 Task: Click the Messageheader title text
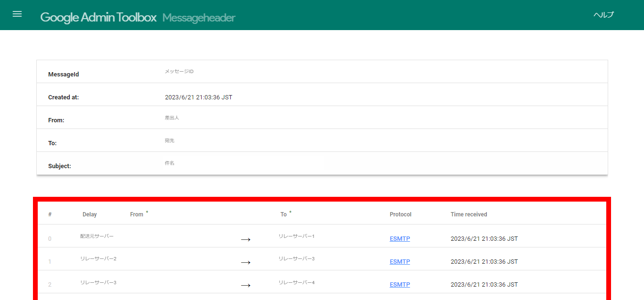[199, 18]
